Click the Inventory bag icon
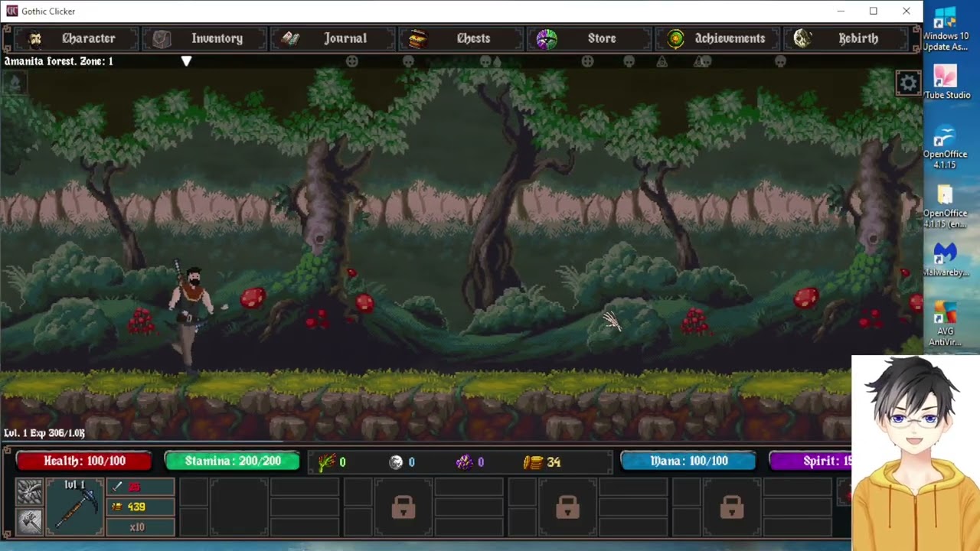980x551 pixels. click(x=161, y=38)
